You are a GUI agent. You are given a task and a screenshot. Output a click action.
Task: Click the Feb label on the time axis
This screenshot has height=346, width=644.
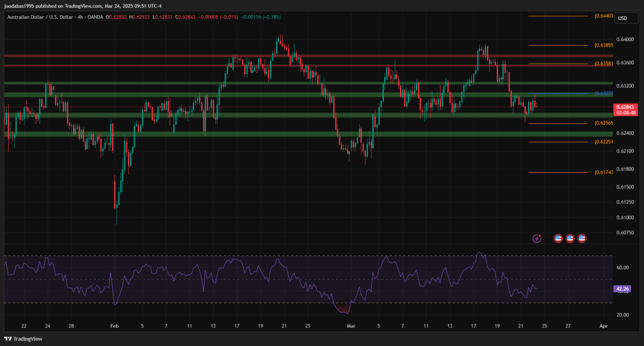[x=114, y=326]
